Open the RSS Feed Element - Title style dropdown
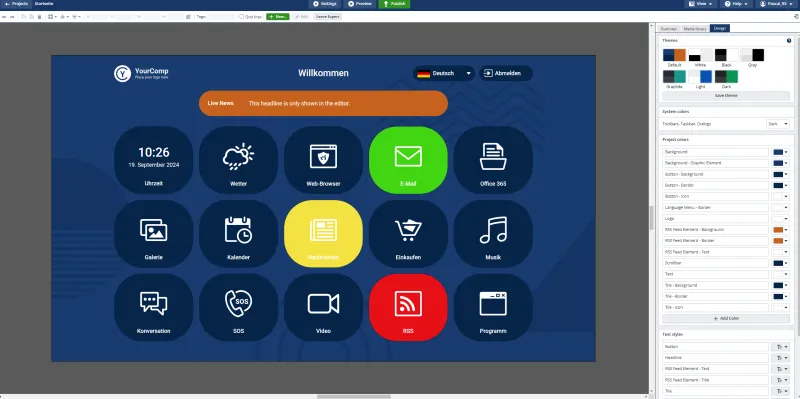Image resolution: width=800 pixels, height=399 pixels. click(x=781, y=380)
